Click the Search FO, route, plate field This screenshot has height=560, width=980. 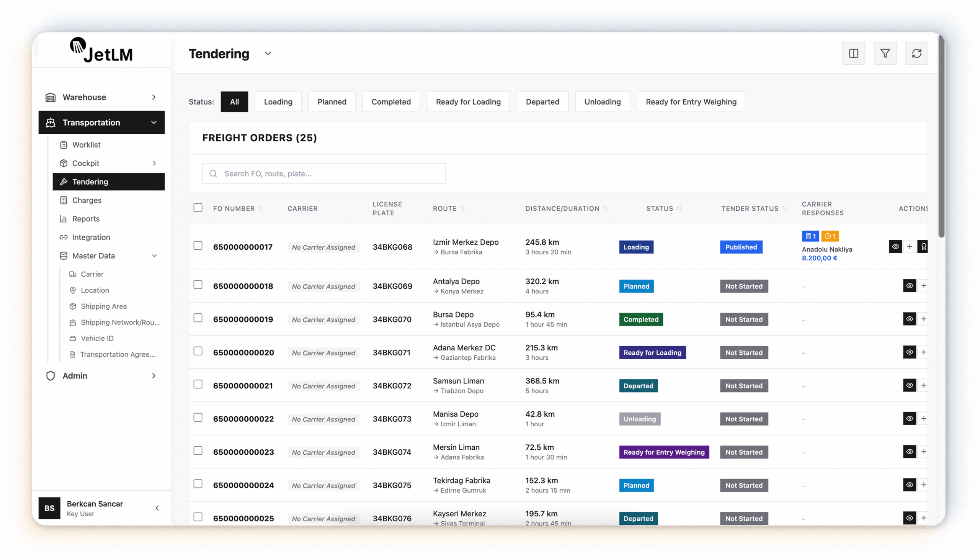(323, 174)
